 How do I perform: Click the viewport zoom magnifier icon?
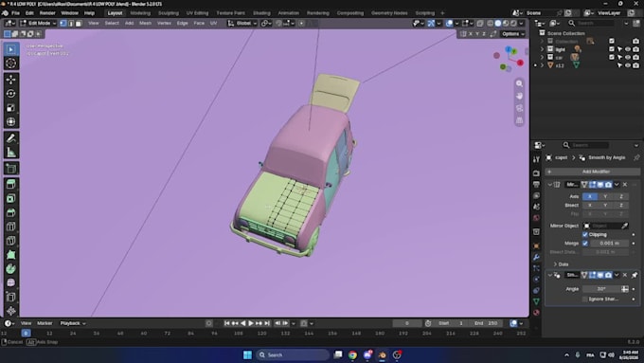tap(520, 83)
